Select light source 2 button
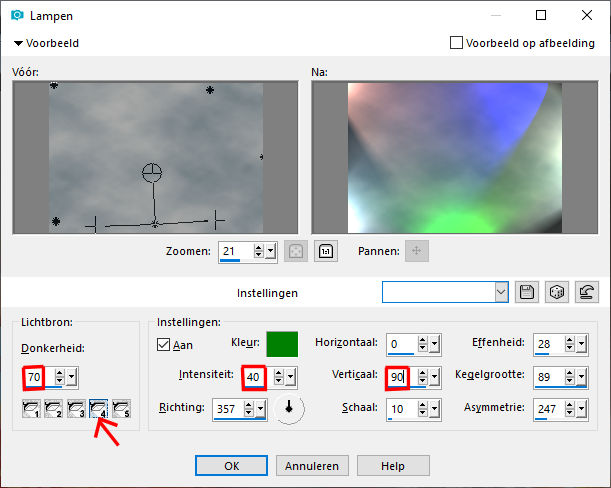Viewport: 611px width, 488px height. 54,408
